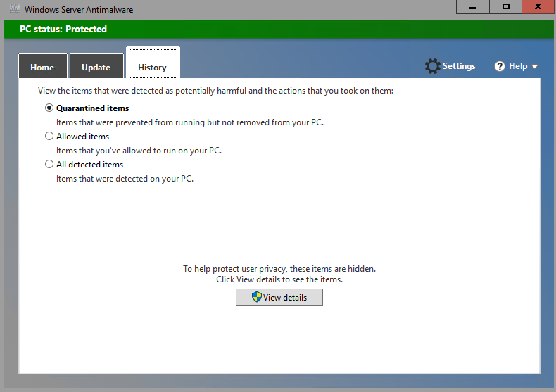Minimize the Antimalware window
Image resolution: width=556 pixels, height=392 pixels.
click(473, 7)
